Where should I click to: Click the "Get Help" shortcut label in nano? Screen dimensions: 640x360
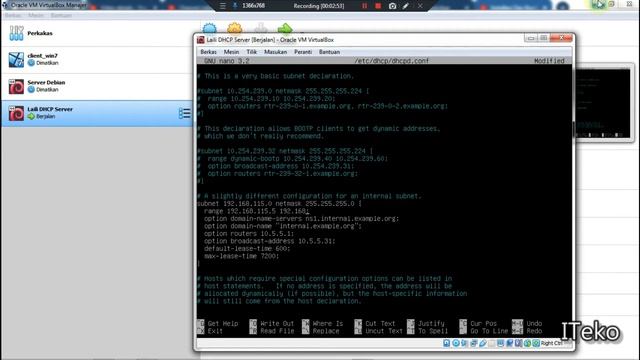tap(222, 323)
